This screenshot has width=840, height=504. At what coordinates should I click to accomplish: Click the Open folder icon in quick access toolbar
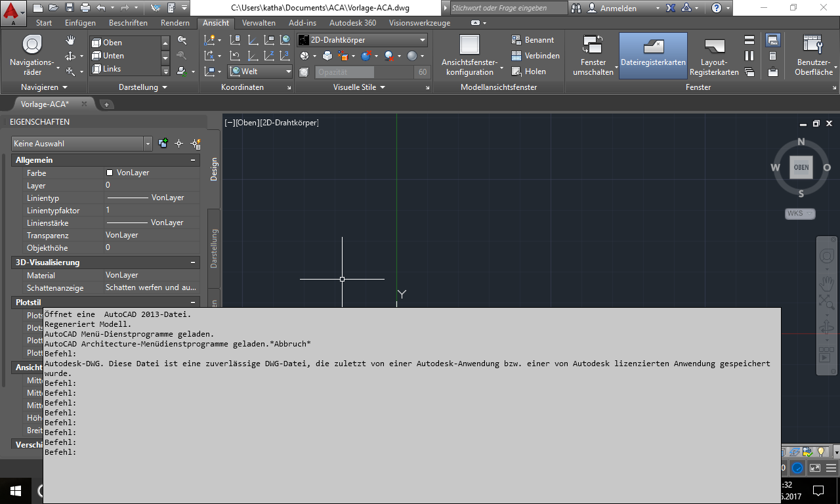pos(52,8)
